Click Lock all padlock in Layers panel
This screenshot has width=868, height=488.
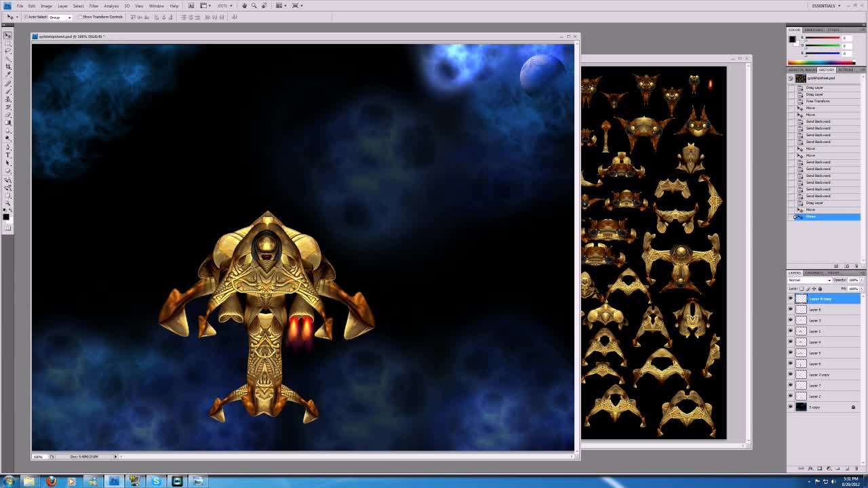(x=820, y=289)
